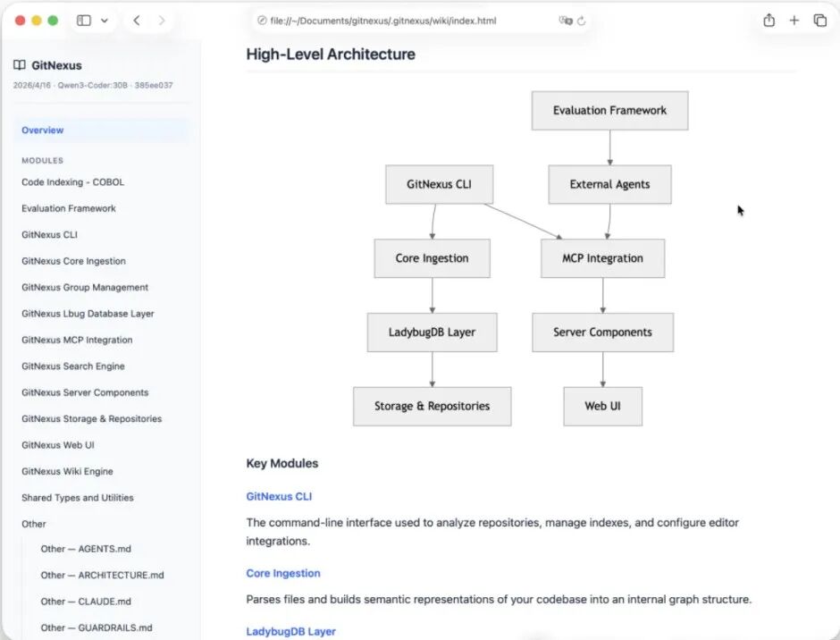Open GitNexus MCP Integration module page
840x640 pixels.
pyautogui.click(x=77, y=340)
